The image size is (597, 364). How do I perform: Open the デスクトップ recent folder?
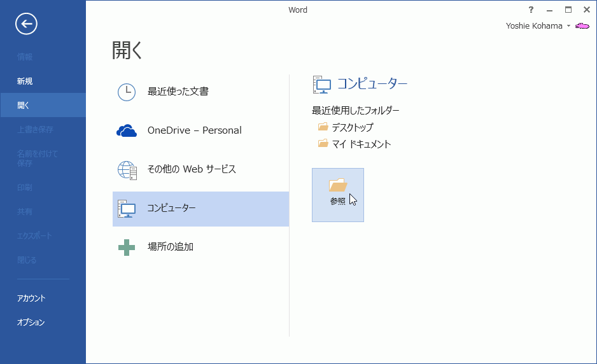click(x=352, y=127)
